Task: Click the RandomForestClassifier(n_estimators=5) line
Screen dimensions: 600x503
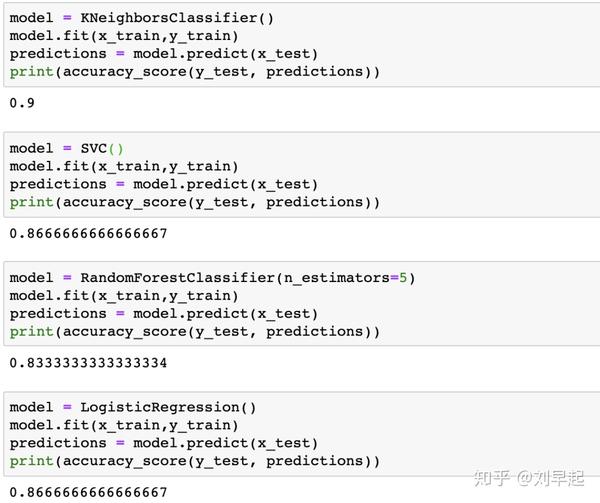Action: coord(211,278)
